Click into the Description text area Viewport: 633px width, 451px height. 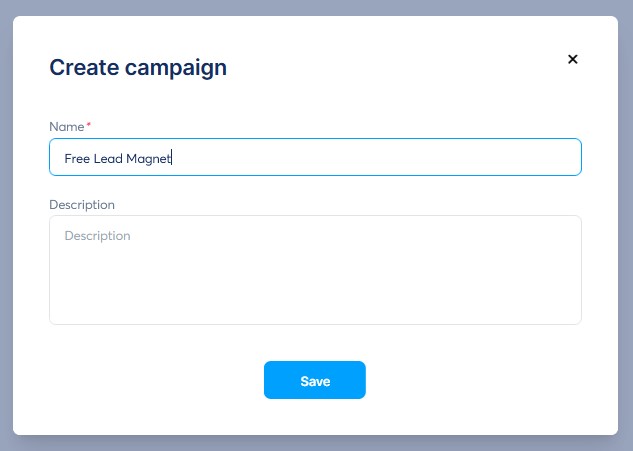(315, 270)
